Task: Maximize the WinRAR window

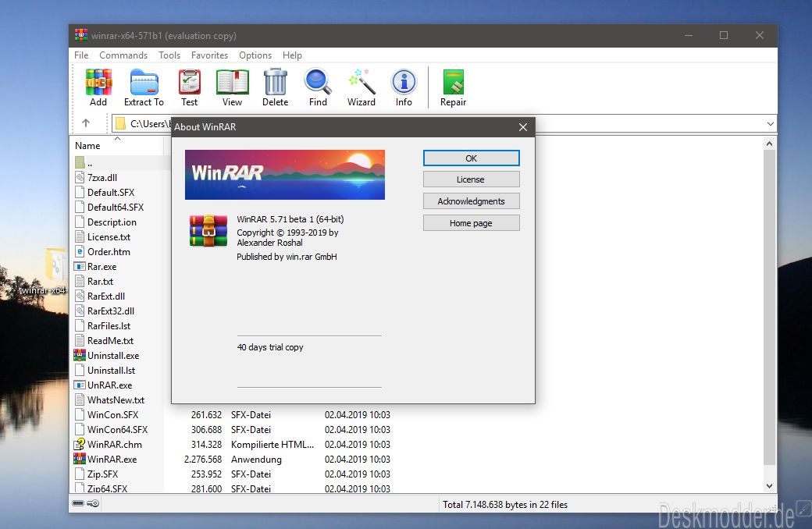Action: click(724, 35)
